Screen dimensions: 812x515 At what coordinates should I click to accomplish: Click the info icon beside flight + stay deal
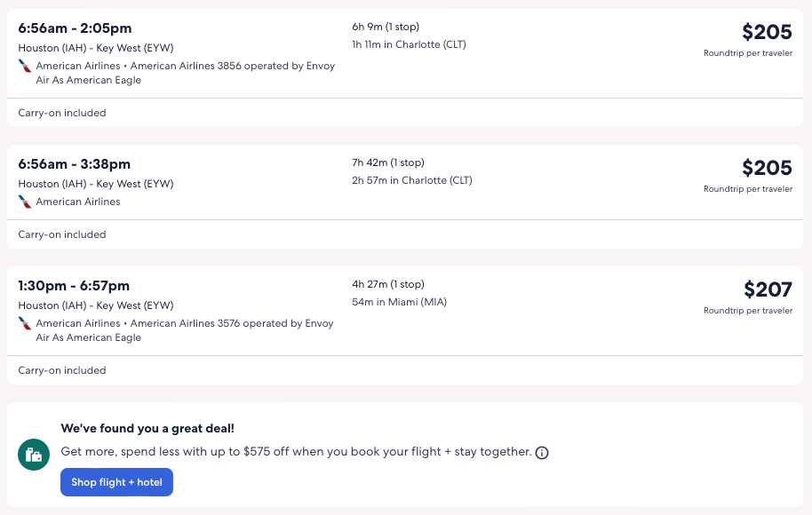542,453
